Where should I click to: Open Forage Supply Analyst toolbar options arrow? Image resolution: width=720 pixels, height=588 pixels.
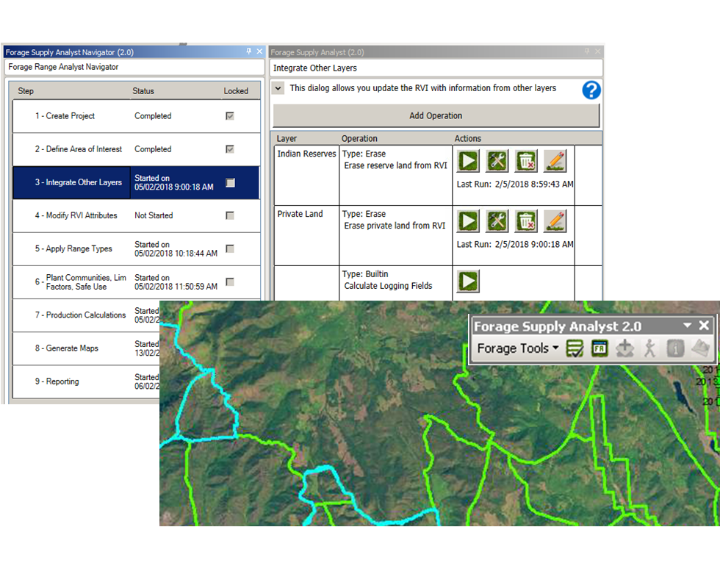point(687,326)
